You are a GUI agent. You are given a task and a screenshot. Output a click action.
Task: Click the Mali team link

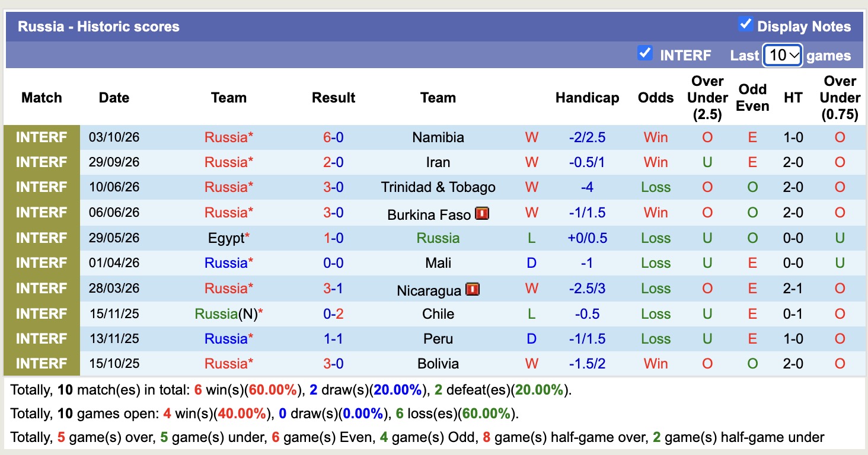click(438, 263)
